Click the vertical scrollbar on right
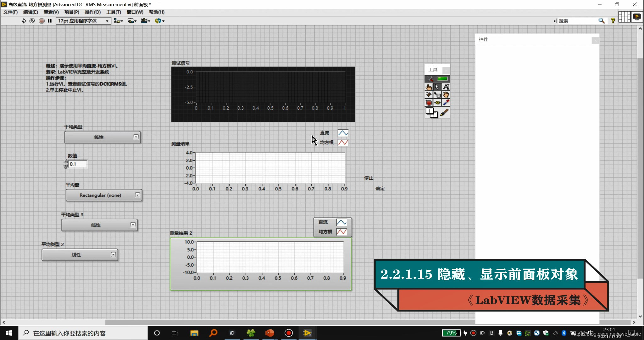This screenshot has height=340, width=644. coord(640,168)
